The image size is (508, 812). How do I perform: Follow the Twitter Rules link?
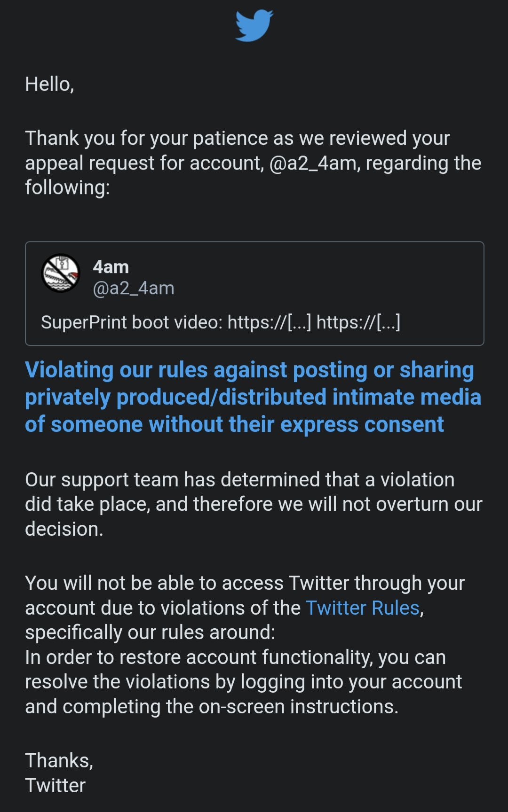point(362,608)
